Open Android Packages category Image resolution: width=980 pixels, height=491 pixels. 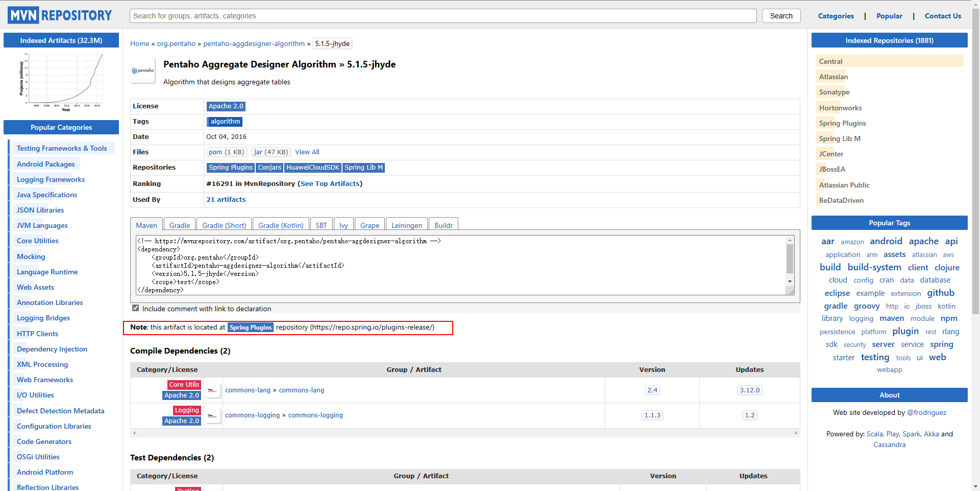pos(46,165)
